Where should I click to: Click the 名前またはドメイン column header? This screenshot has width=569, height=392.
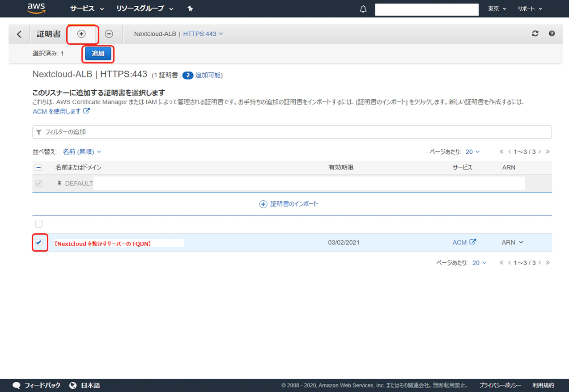pos(78,168)
